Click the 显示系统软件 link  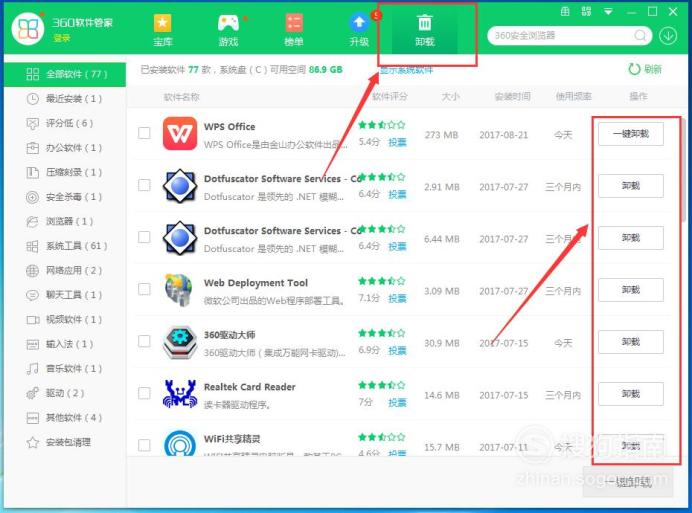pyautogui.click(x=406, y=70)
